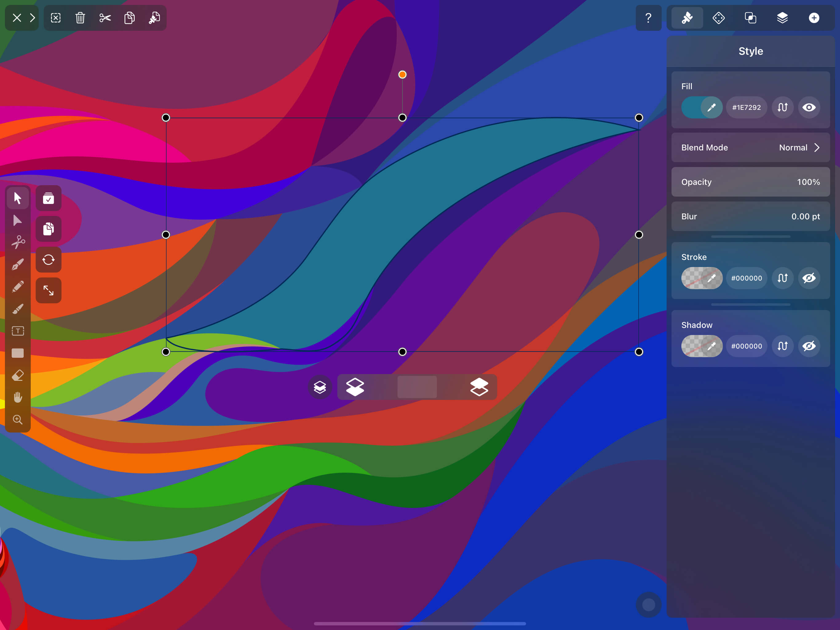Open help with question mark icon

[x=648, y=18]
